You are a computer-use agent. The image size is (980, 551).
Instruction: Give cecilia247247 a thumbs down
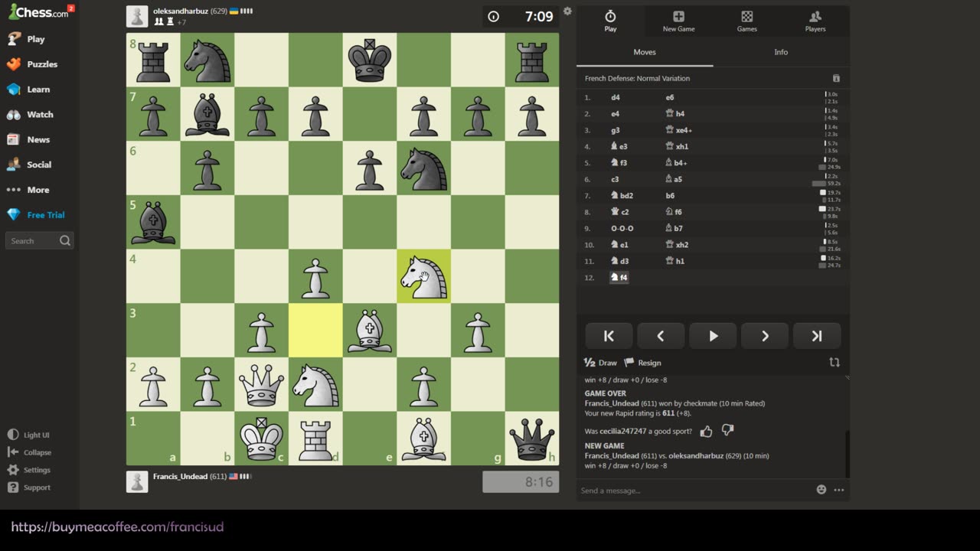[727, 431]
